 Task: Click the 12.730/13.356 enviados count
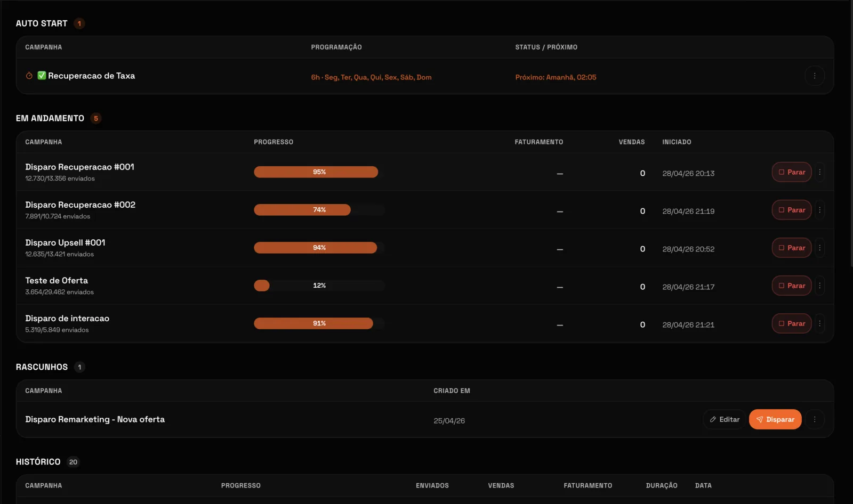point(60,178)
